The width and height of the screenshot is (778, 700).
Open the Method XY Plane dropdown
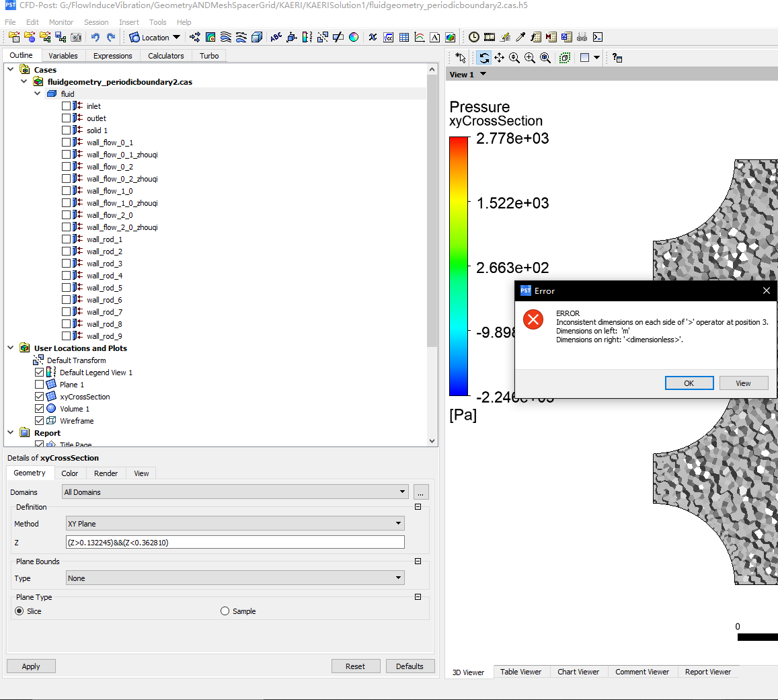pos(235,523)
